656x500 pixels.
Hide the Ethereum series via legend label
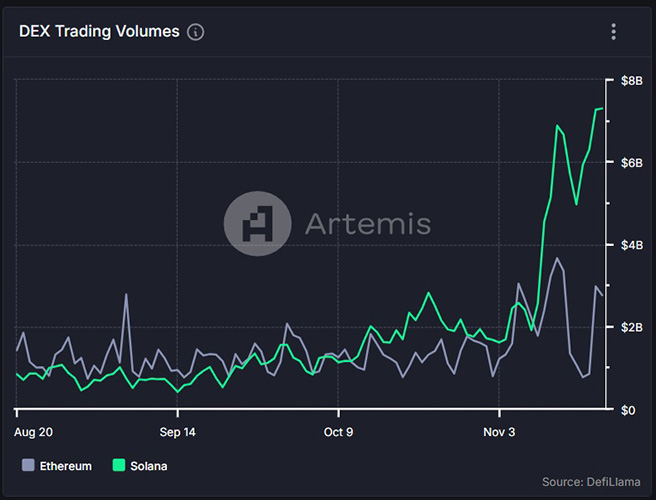[66, 466]
